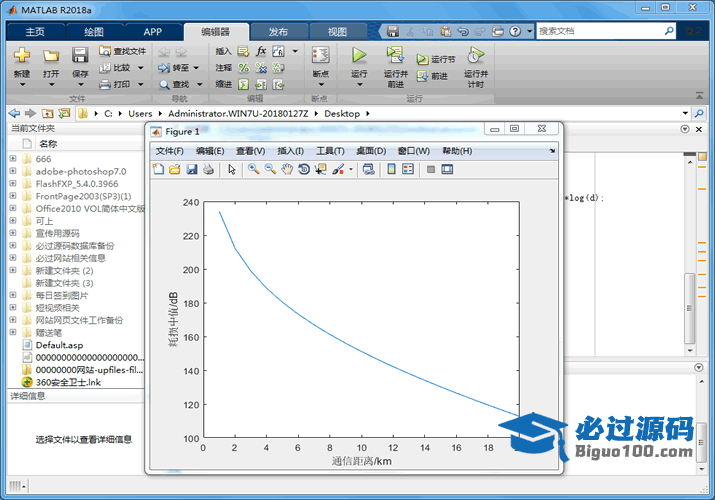Click Open File icon in Figure 1 toolbar
The image size is (715, 500).
[175, 170]
